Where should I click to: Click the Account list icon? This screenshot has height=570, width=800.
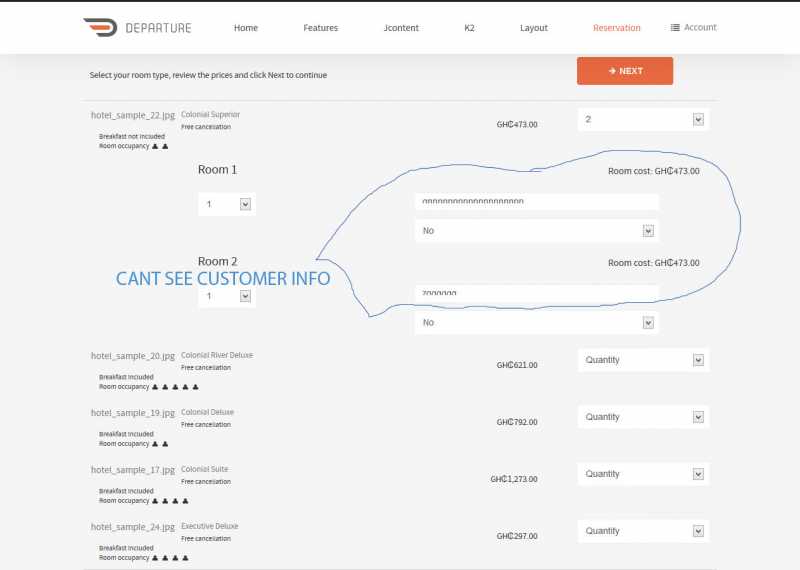(x=675, y=27)
